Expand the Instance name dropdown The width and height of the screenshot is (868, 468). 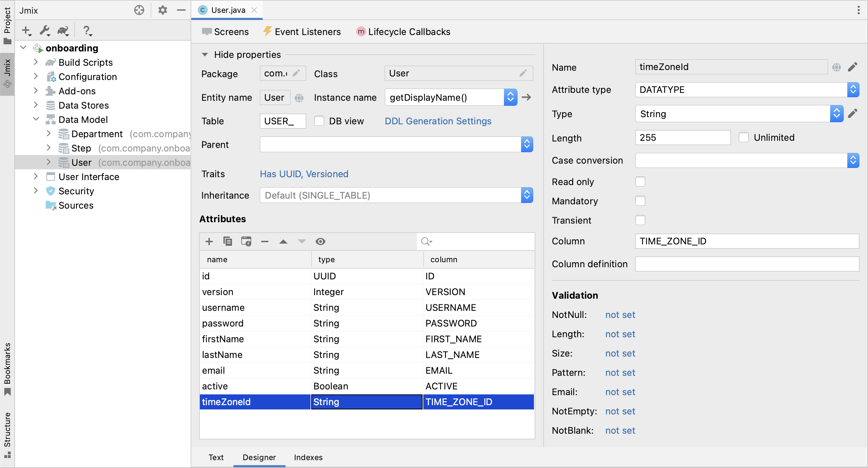510,97
